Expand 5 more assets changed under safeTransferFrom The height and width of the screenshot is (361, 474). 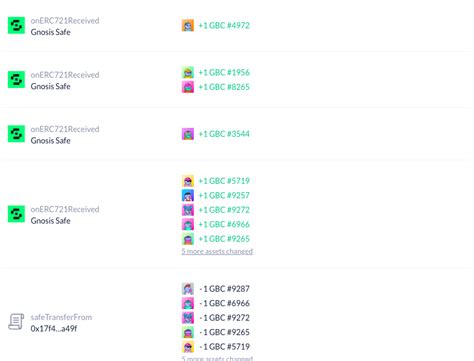(x=217, y=358)
